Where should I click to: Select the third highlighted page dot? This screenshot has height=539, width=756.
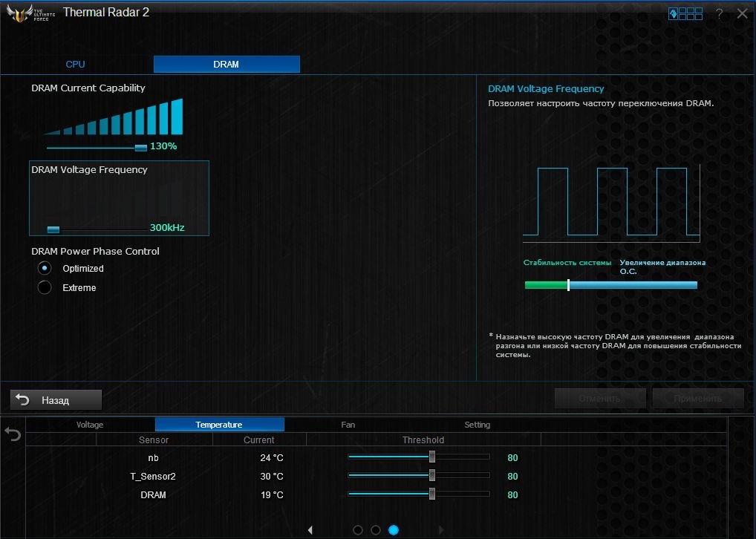[394, 530]
